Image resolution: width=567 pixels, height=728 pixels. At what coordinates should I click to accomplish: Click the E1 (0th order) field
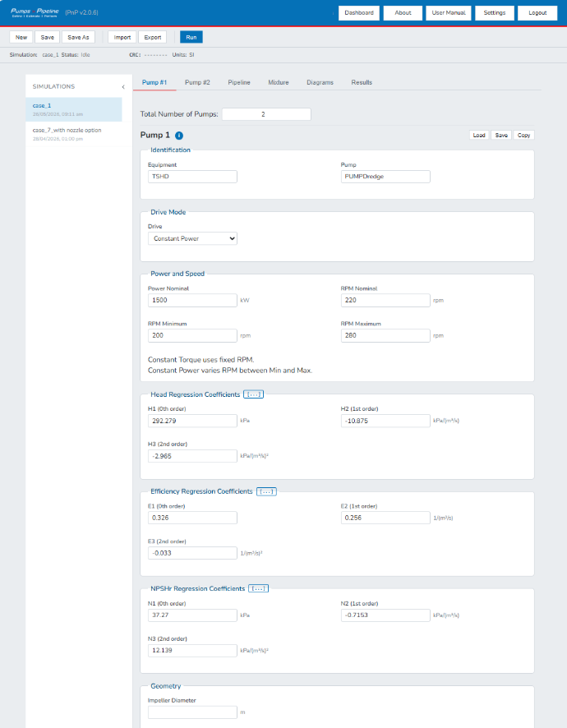tap(192, 518)
